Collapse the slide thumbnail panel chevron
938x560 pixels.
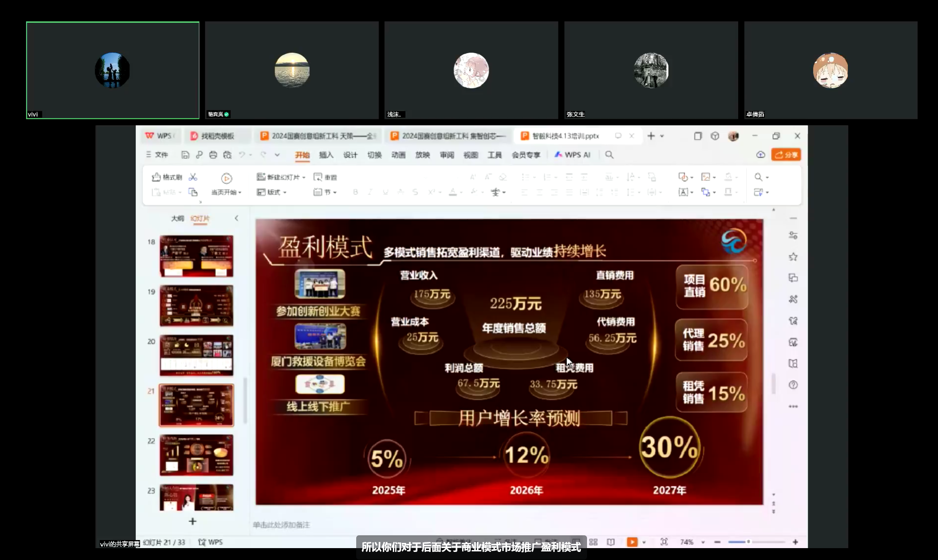pyautogui.click(x=237, y=218)
